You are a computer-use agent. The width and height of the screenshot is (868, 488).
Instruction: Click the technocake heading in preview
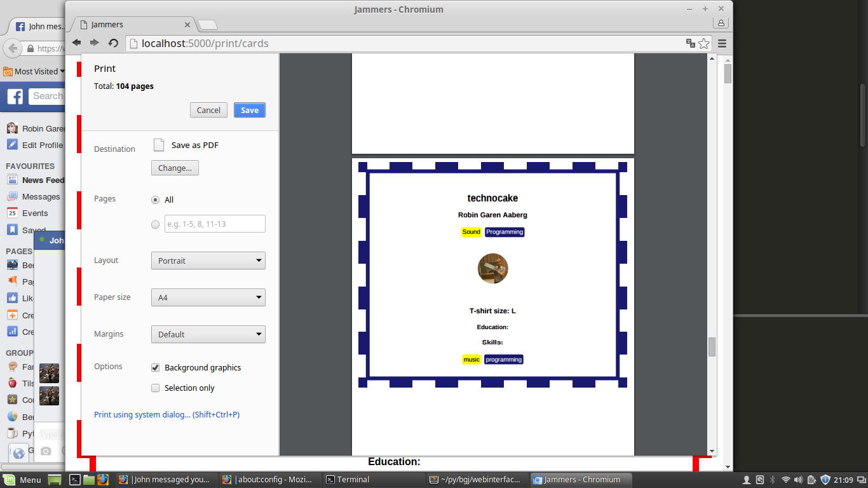[x=492, y=198]
